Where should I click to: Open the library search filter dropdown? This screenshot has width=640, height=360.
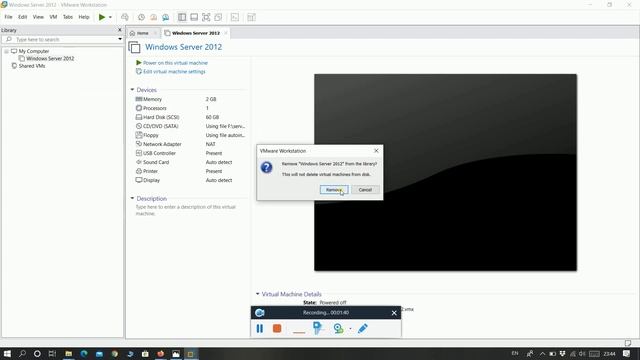click(120, 39)
